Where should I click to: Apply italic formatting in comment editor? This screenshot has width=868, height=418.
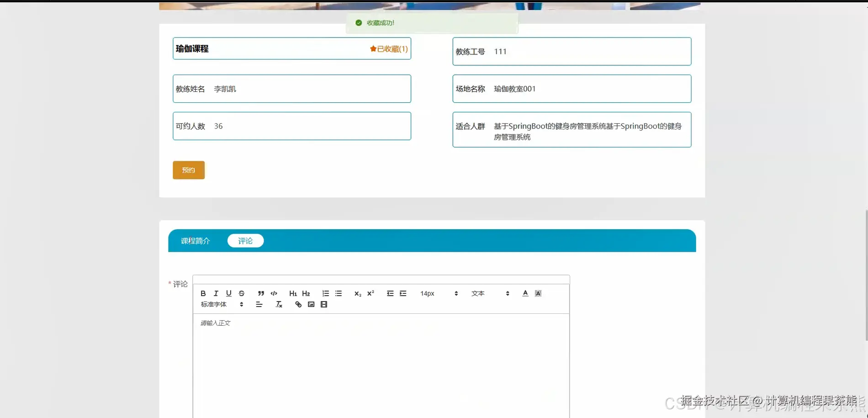[x=216, y=293]
